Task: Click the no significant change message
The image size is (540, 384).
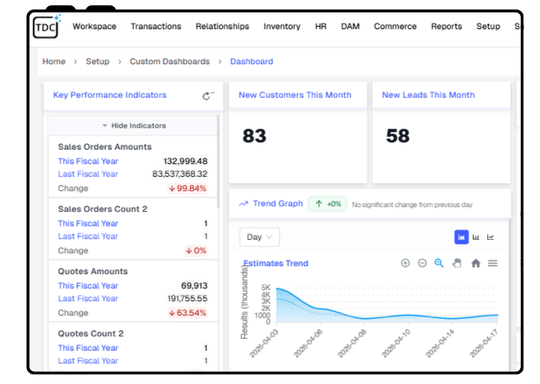Action: (x=412, y=205)
